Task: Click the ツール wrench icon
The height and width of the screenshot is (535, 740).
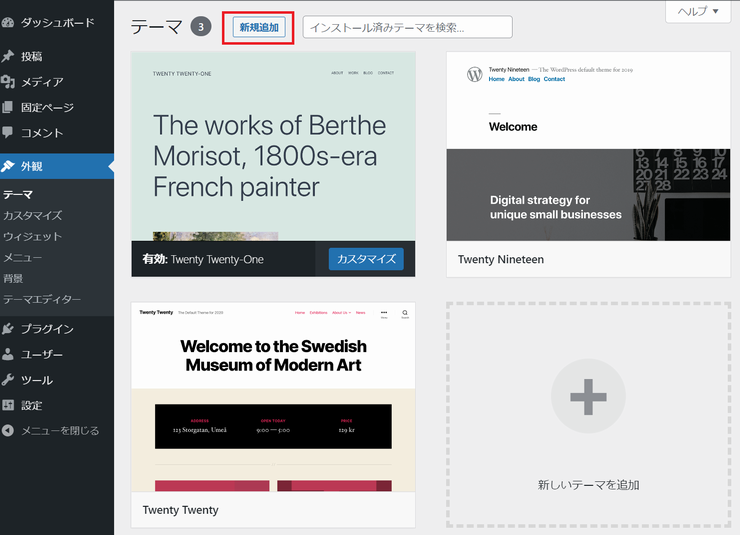Action: pyautogui.click(x=8, y=380)
